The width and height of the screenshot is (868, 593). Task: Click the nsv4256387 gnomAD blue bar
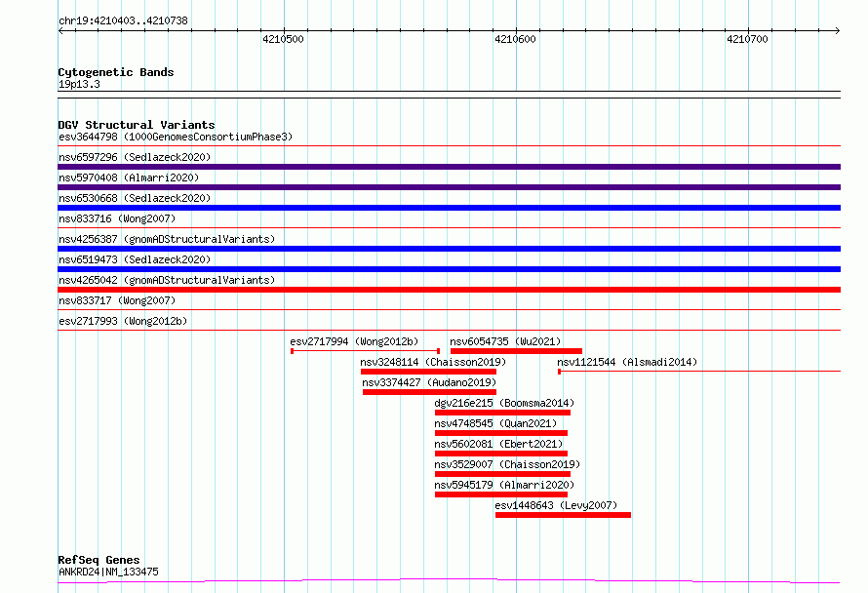point(449,249)
